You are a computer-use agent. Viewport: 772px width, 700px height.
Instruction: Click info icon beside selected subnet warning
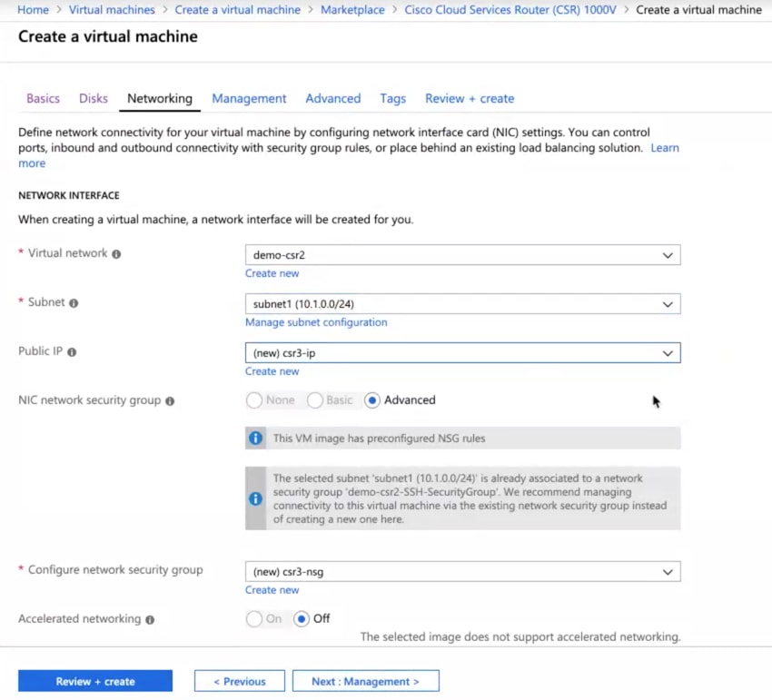[256, 498]
